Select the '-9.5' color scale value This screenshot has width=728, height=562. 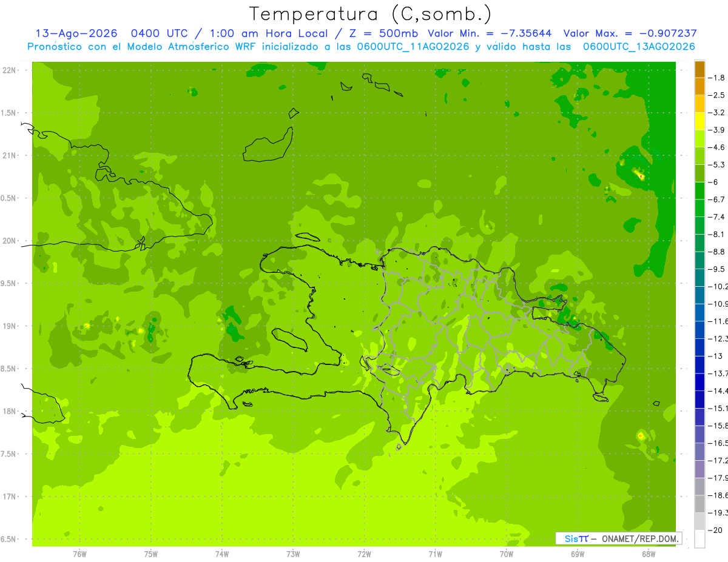tap(718, 269)
